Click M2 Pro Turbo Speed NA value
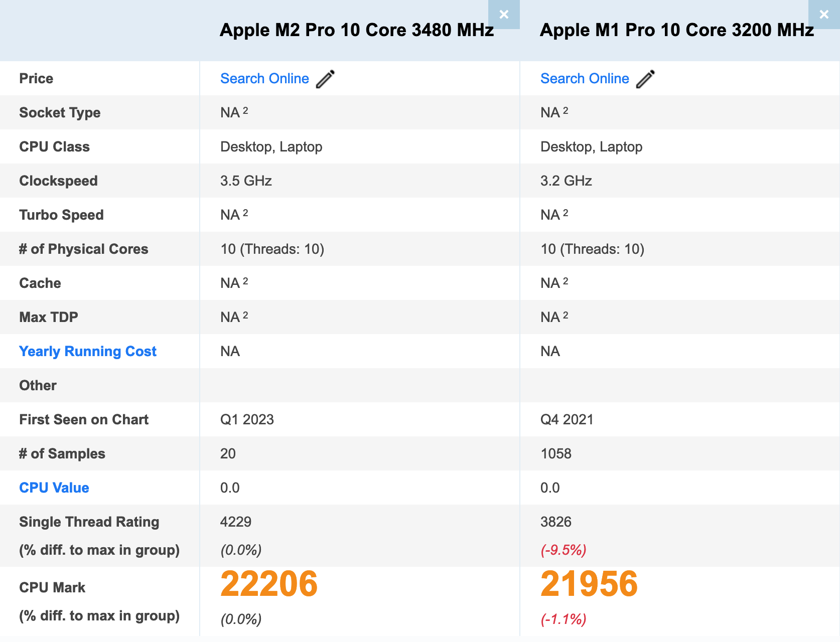Viewport: 840px width, 642px height. [x=234, y=215]
